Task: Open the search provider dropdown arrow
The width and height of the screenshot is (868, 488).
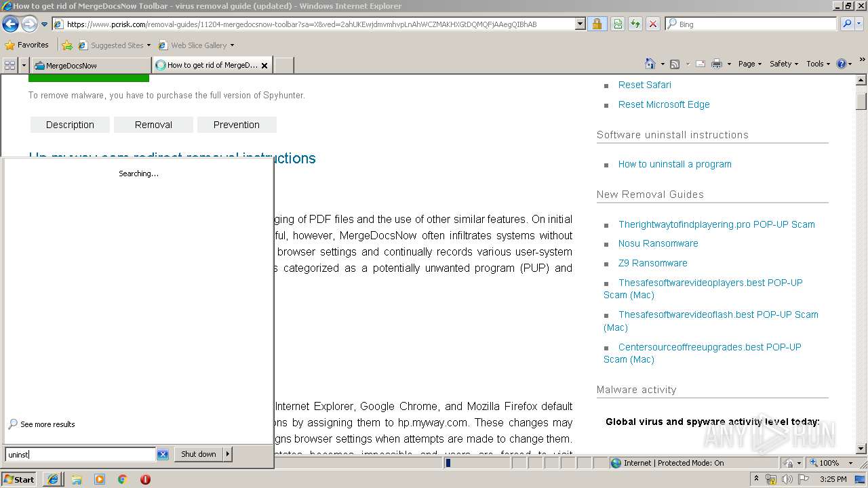Action: 861,24
